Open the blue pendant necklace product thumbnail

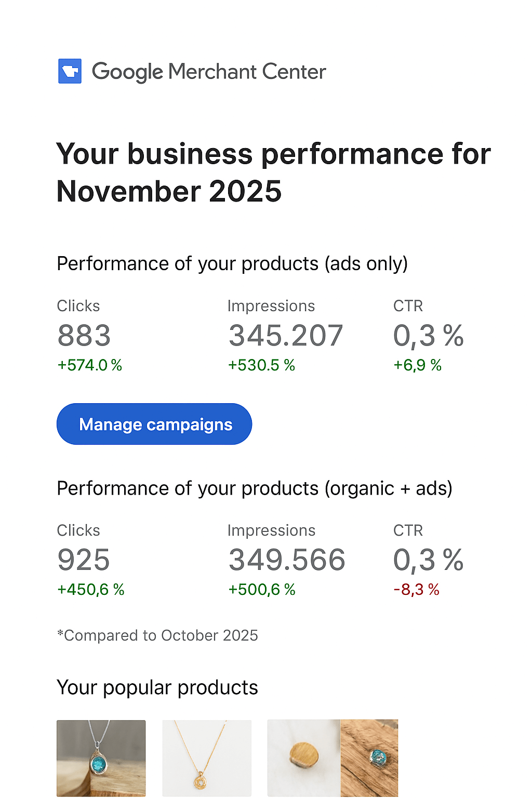coord(101,757)
